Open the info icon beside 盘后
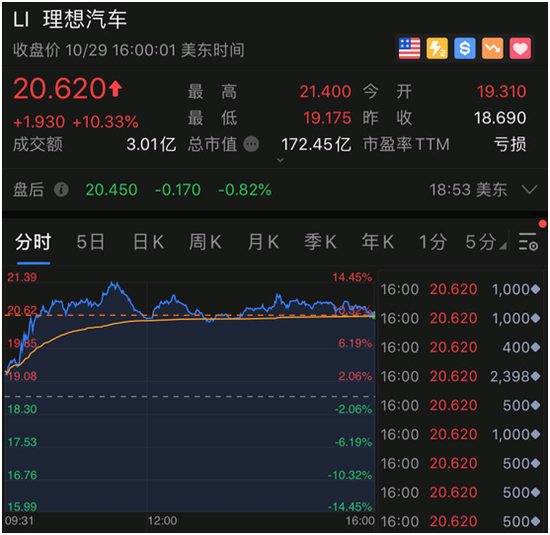This screenshot has height=535, width=550. click(x=61, y=190)
